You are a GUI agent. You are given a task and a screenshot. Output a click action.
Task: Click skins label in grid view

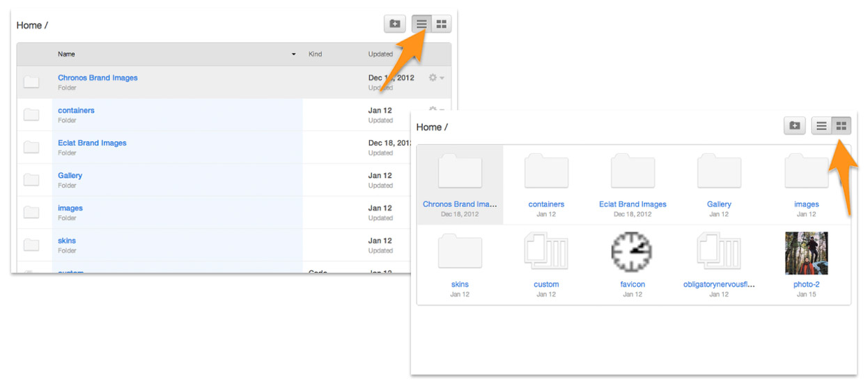[x=460, y=285]
